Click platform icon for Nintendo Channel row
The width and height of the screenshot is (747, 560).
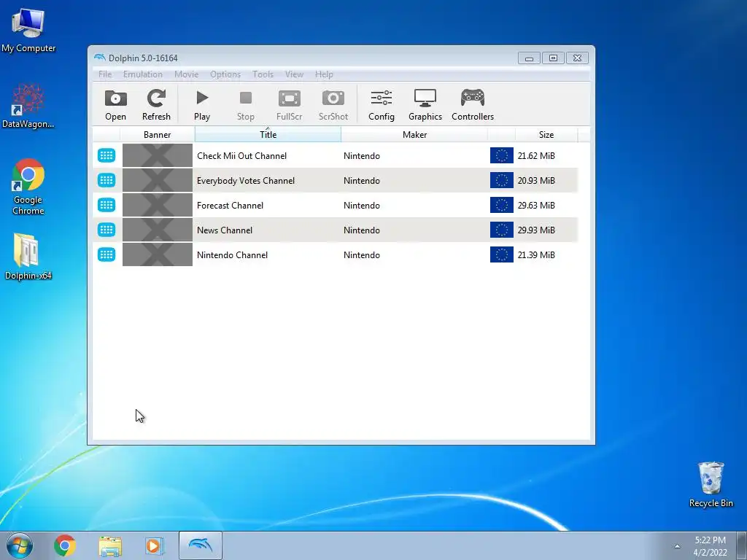[107, 254]
